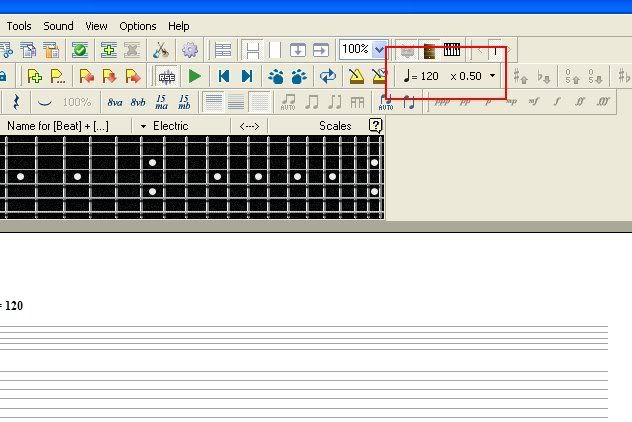Select vertical screen scroll mode icon
Image resolution: width=632 pixels, height=422 pixels.
[x=297, y=50]
